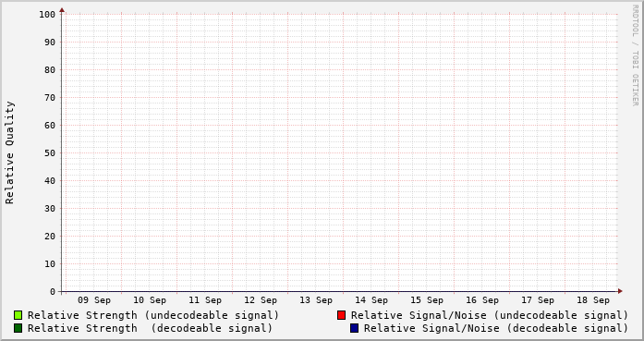Click the light green undecodeable strength swatch
The width and height of the screenshot is (644, 341).
point(18,315)
